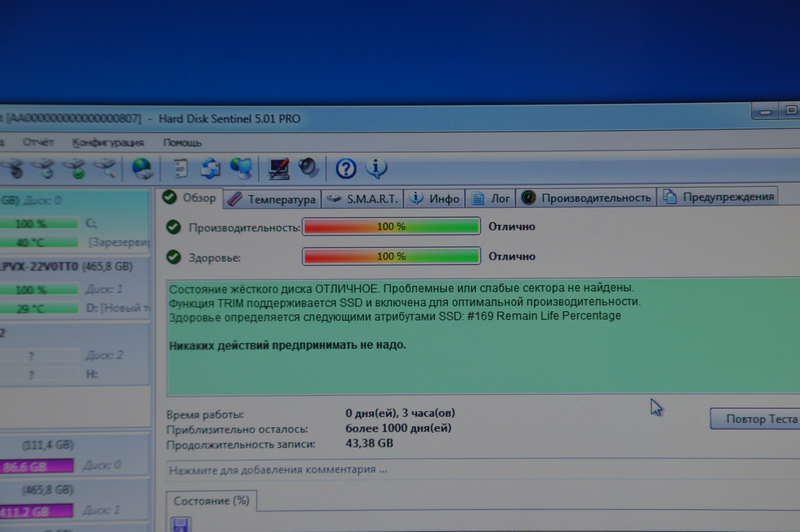The width and height of the screenshot is (800, 532).
Task: Click the D: [Новый т drive label
Action: coord(117,308)
